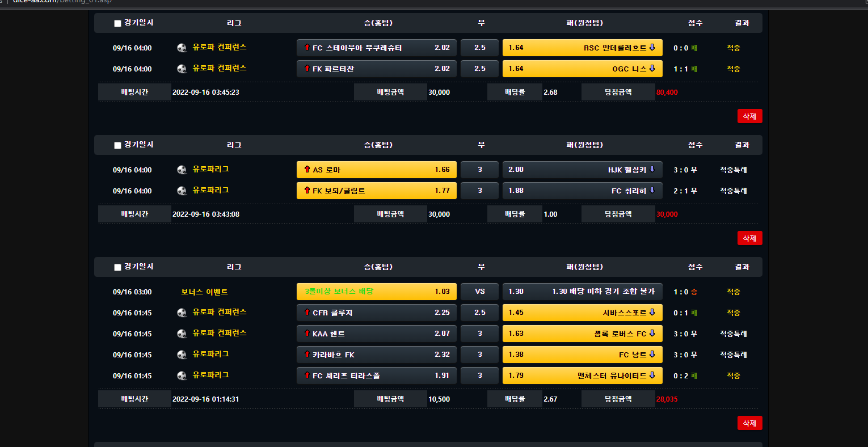Click red up arrow next to KAA 헨트
868x447 pixels.
307,334
